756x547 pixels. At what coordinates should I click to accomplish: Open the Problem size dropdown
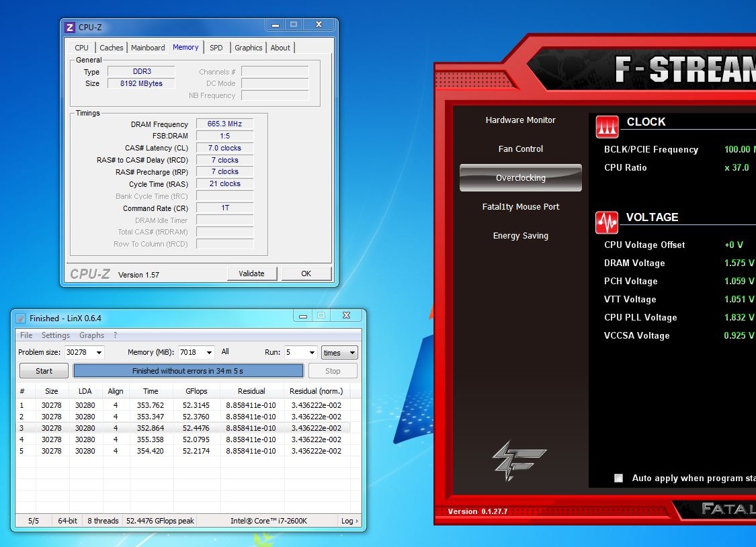pyautogui.click(x=99, y=353)
